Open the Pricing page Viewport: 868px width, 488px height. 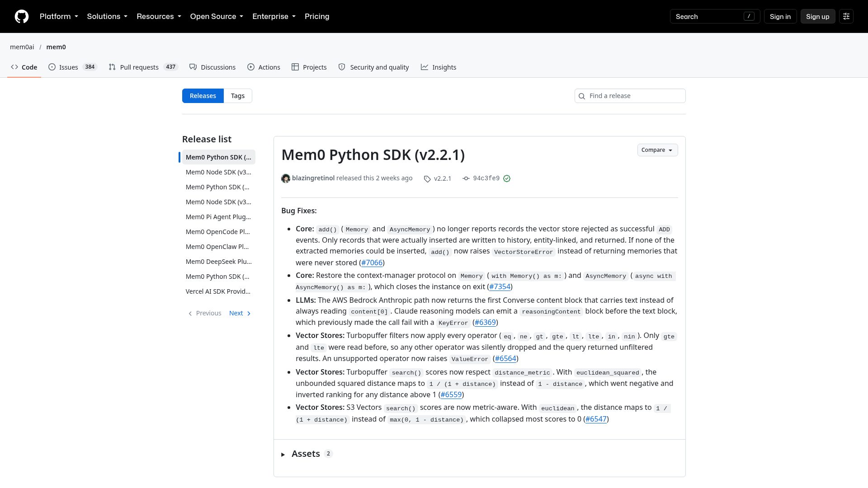[317, 17]
